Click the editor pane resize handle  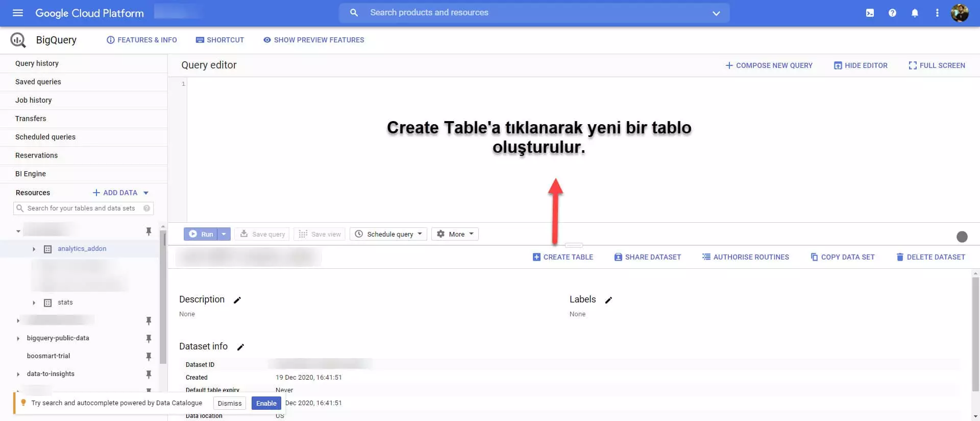click(574, 245)
